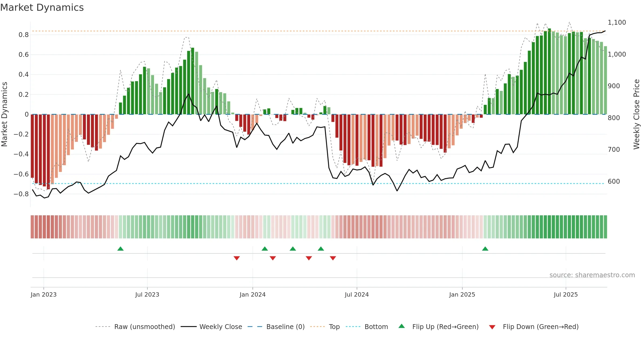Toggle the Top legend entry
Screen dimensions: 644x362
tap(325, 327)
